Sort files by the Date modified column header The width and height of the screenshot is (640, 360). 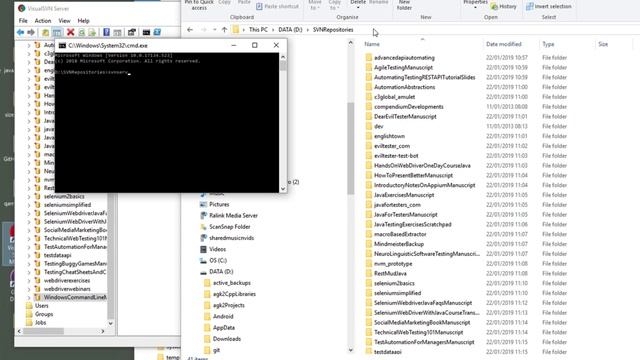504,44
